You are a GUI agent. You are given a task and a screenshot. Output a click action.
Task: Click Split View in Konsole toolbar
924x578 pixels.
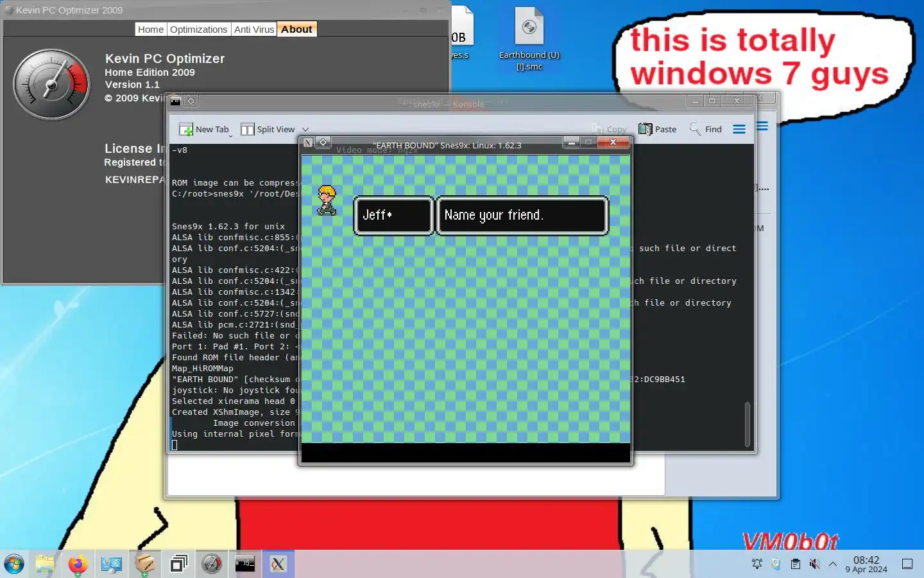tap(268, 129)
